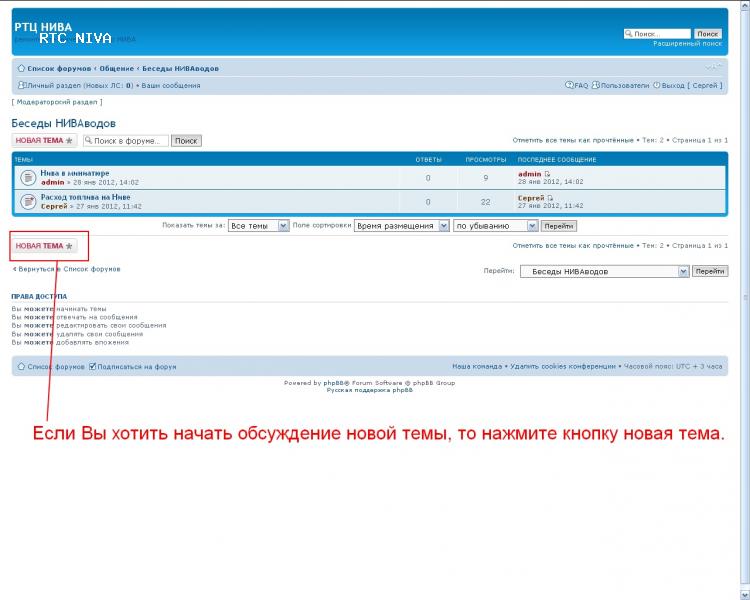Open the Пользователи link
The width and height of the screenshot is (750, 600).
coord(625,86)
